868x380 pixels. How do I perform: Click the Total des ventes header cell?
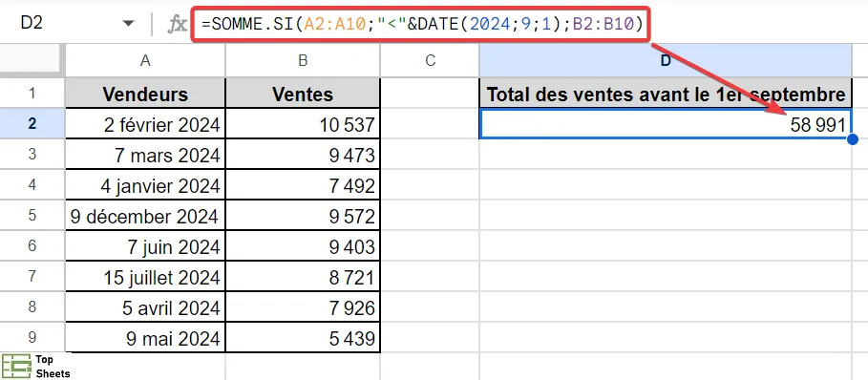pos(666,94)
